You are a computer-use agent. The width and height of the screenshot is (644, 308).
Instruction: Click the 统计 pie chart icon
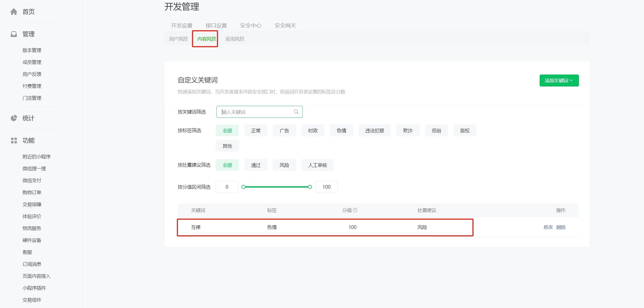(14, 118)
